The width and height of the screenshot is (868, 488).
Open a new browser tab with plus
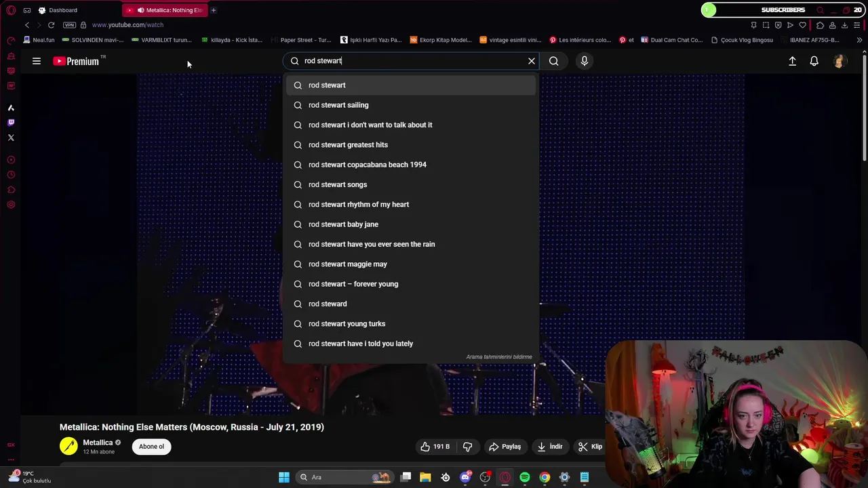click(x=213, y=10)
